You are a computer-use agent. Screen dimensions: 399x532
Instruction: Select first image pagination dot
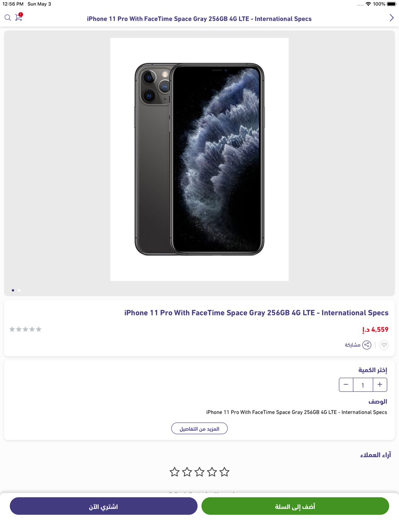13,290
